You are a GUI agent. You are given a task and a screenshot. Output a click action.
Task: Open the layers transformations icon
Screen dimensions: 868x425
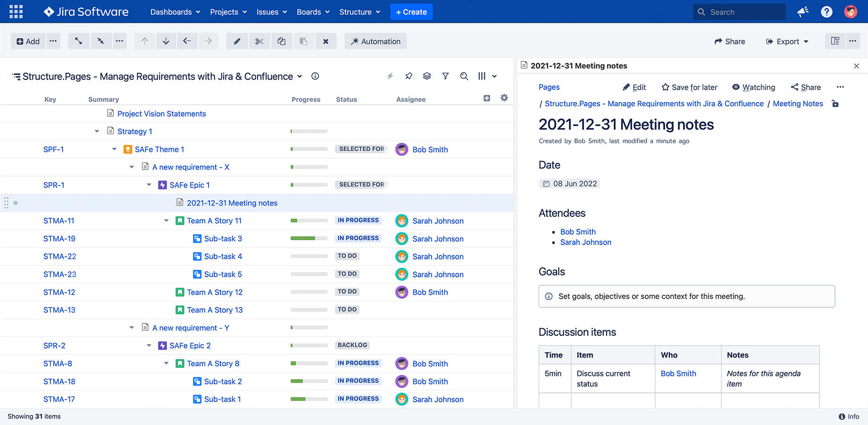(x=427, y=76)
